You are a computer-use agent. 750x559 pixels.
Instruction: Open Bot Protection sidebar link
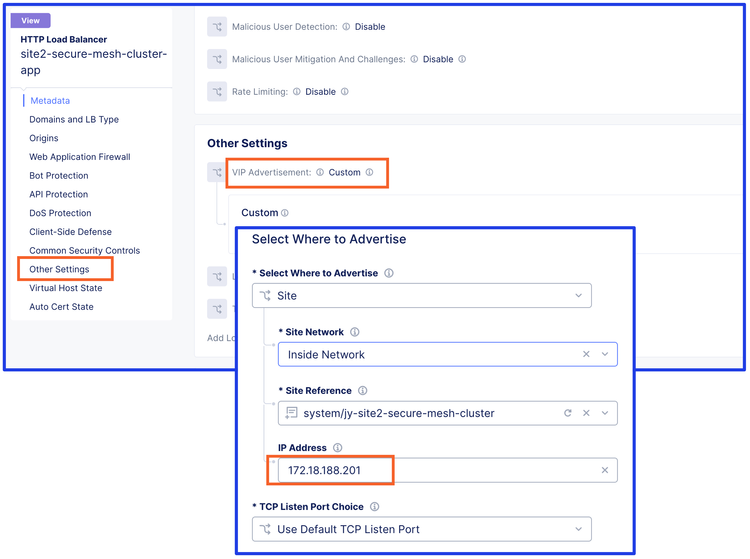(59, 176)
